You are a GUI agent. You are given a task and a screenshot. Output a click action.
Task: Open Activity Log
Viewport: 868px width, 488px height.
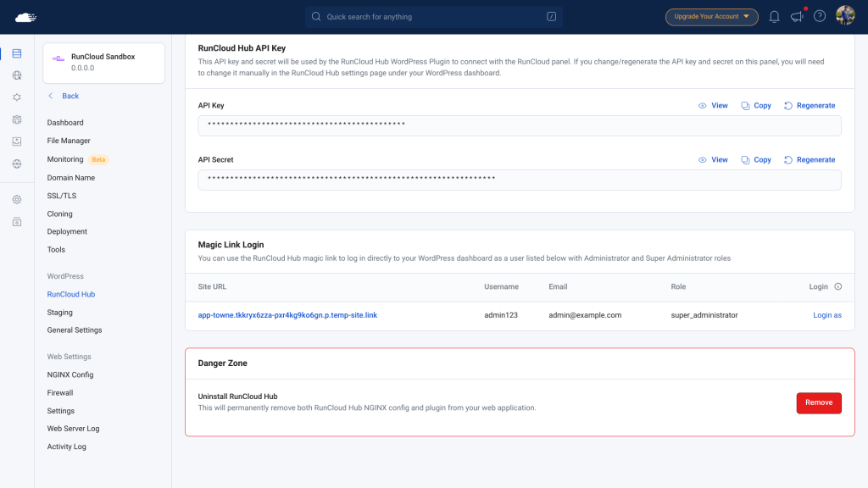[66, 446]
